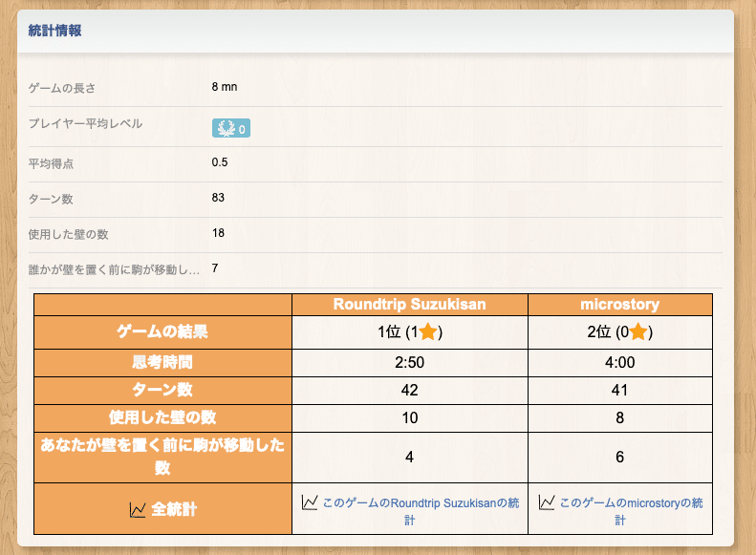Click the turn count 41 cell
The width and height of the screenshot is (756, 555).
click(620, 391)
